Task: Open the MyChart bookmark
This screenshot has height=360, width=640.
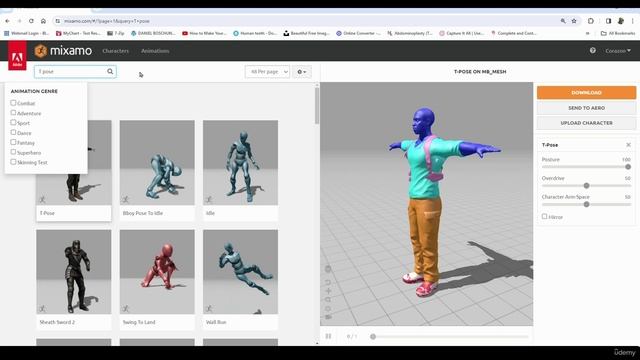Action: point(78,33)
